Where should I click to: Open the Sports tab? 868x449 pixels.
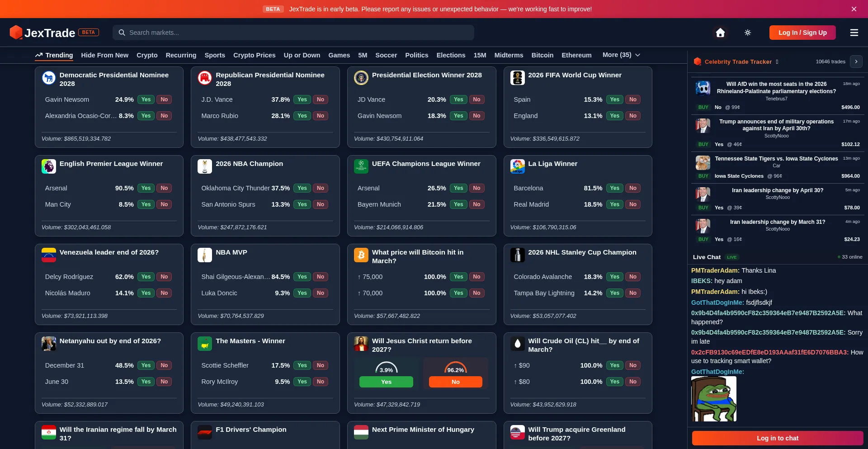(215, 55)
